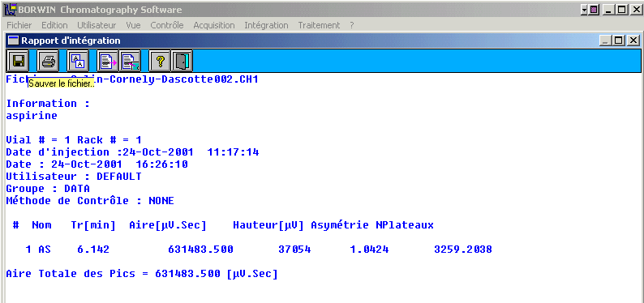
Task: Click the document with screen arrow icon
Action: tap(131, 62)
